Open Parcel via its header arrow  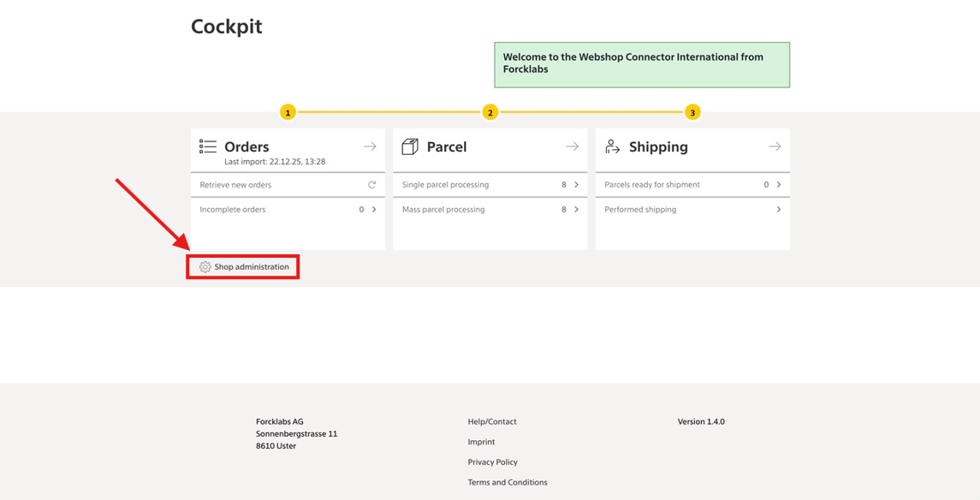click(572, 146)
